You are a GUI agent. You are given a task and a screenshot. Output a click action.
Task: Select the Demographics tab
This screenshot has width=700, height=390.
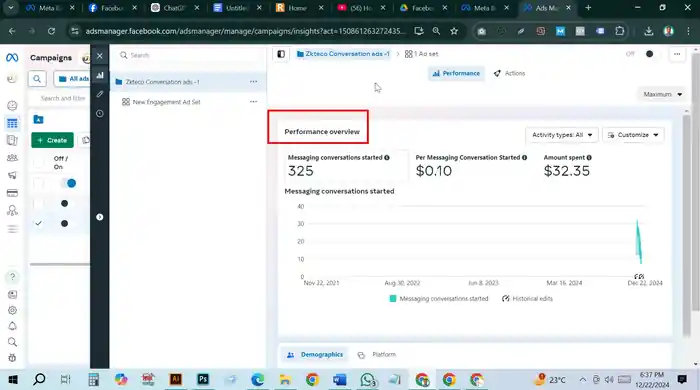pyautogui.click(x=315, y=355)
